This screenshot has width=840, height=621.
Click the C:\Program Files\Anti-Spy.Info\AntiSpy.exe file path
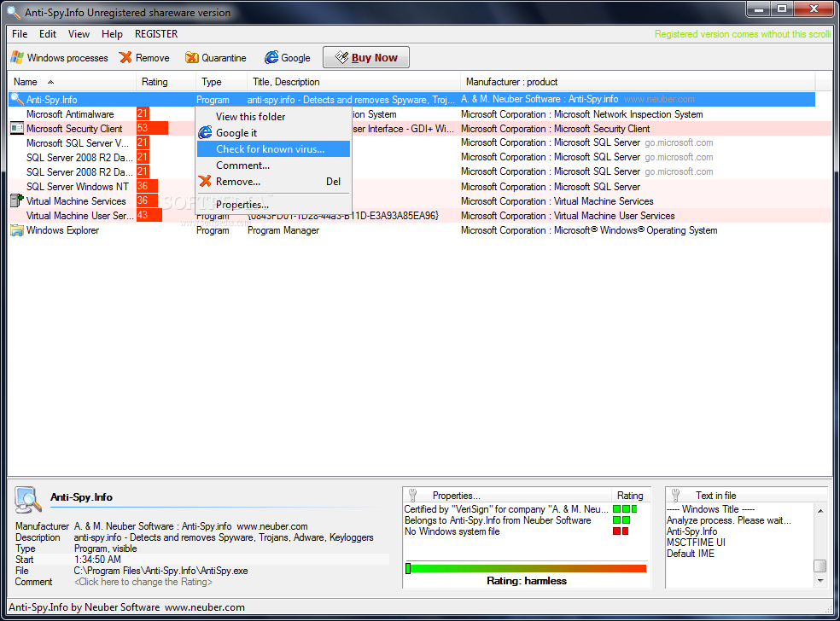pos(160,571)
